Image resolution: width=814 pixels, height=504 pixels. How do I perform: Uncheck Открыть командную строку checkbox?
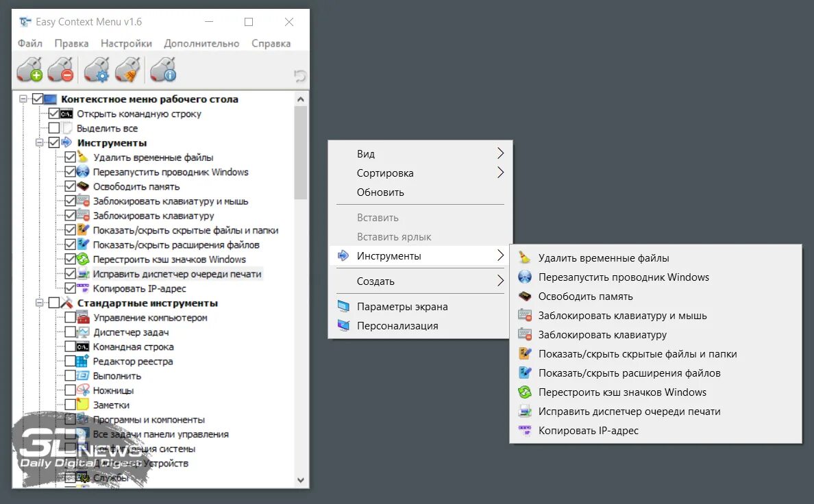click(x=54, y=113)
